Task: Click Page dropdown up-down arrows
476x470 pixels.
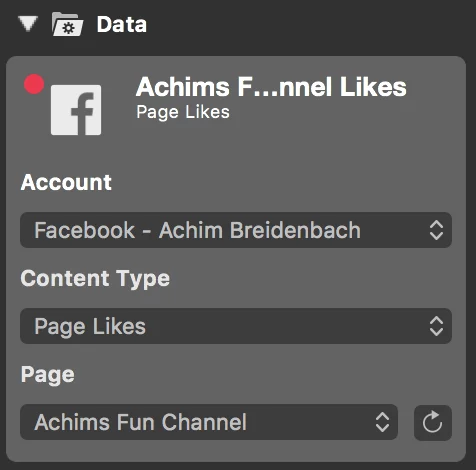Action: 382,422
